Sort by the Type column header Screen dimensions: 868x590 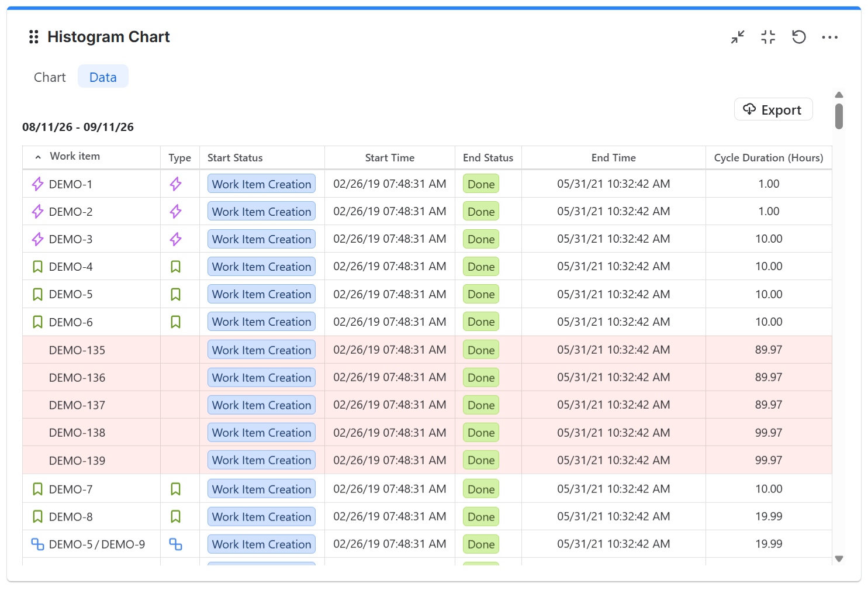[x=180, y=158]
